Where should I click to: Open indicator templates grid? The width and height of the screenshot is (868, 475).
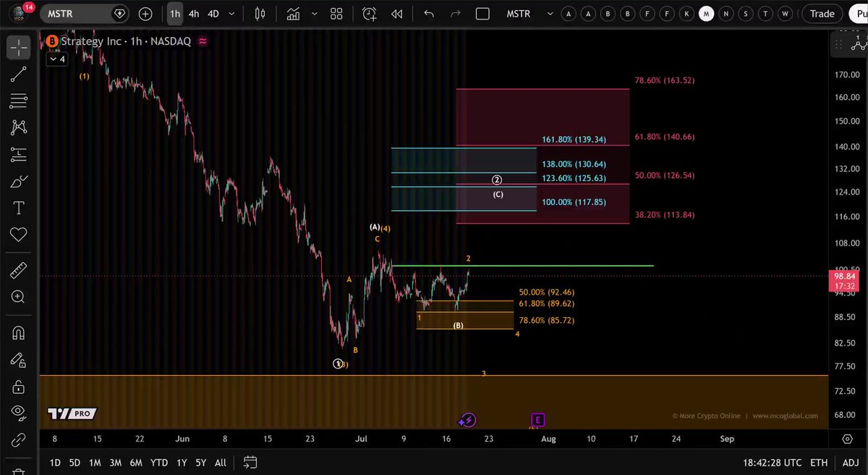[336, 14]
